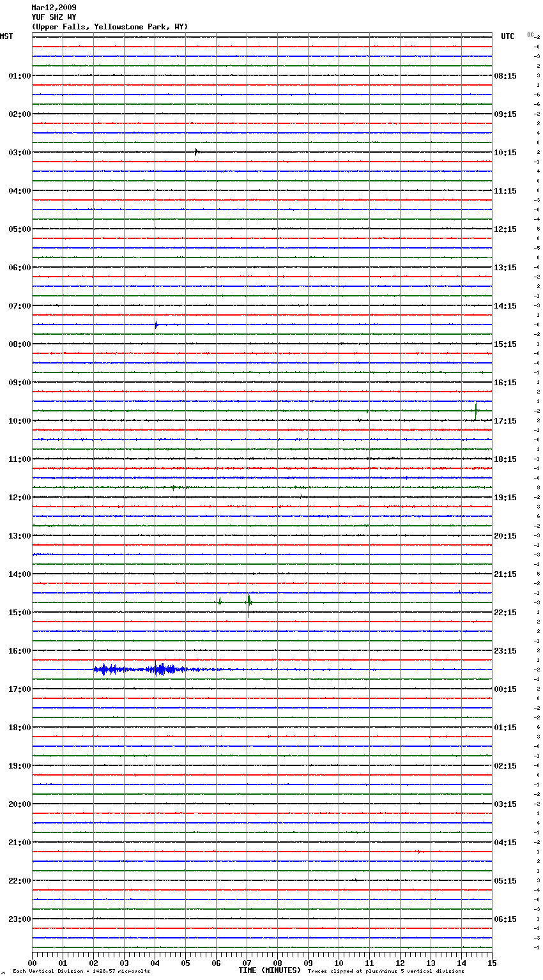Click the "14:15" UTC time label
The height and width of the screenshot is (980, 543).
coord(505,306)
